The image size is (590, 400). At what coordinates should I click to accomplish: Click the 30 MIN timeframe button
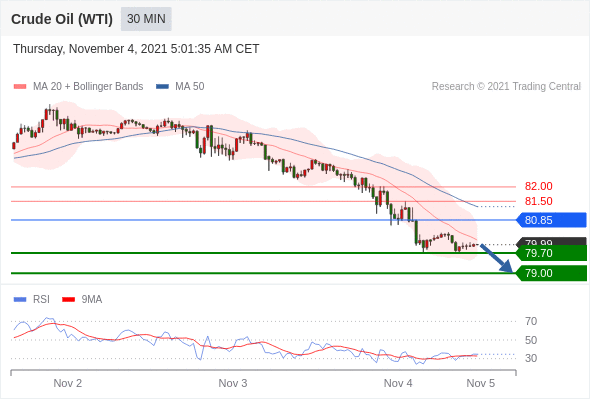click(x=146, y=19)
